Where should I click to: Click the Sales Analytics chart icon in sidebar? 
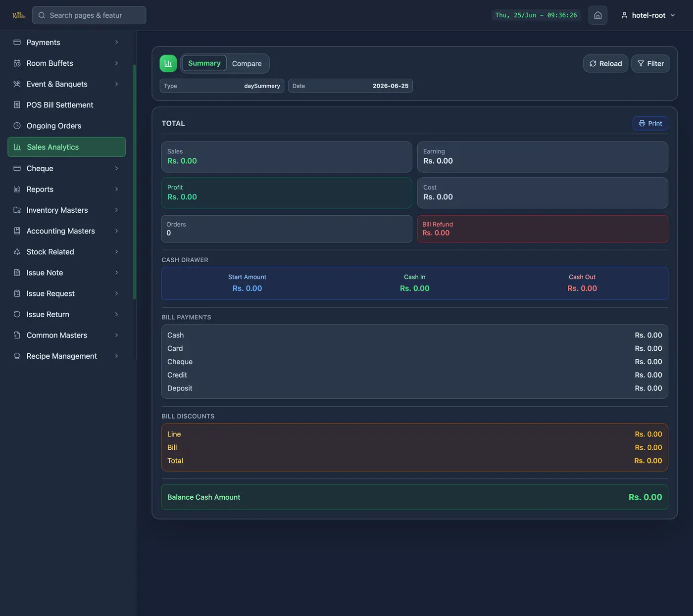[x=17, y=147]
